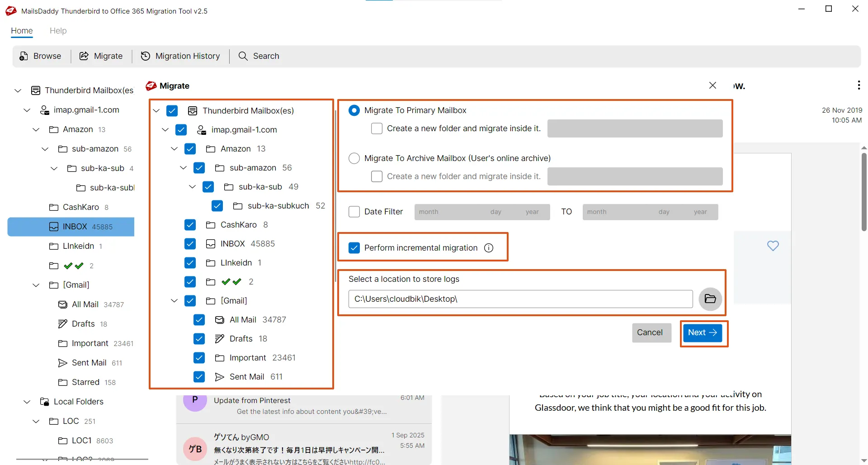Viewport: 868px width, 465px height.
Task: Open Migration History
Action: (x=180, y=56)
